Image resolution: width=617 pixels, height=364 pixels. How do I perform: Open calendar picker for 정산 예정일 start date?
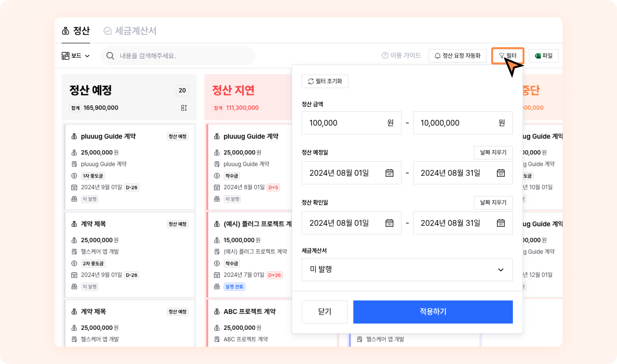coord(389,173)
